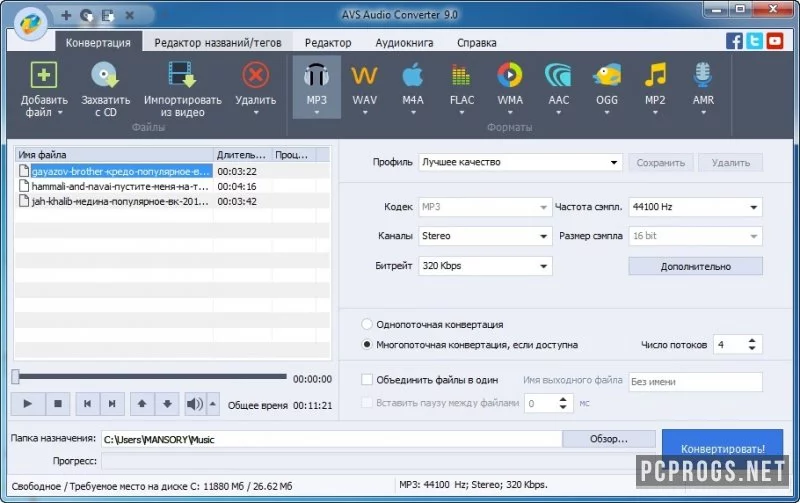Image resolution: width=800 pixels, height=503 pixels.
Task: Click the Add file (Добавить файл) icon
Action: pos(44,76)
